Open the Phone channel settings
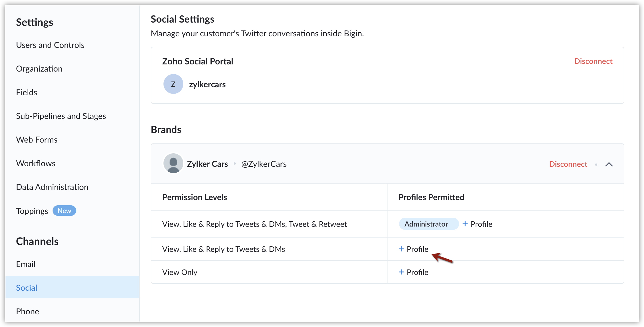The height and width of the screenshot is (327, 644). tap(28, 311)
